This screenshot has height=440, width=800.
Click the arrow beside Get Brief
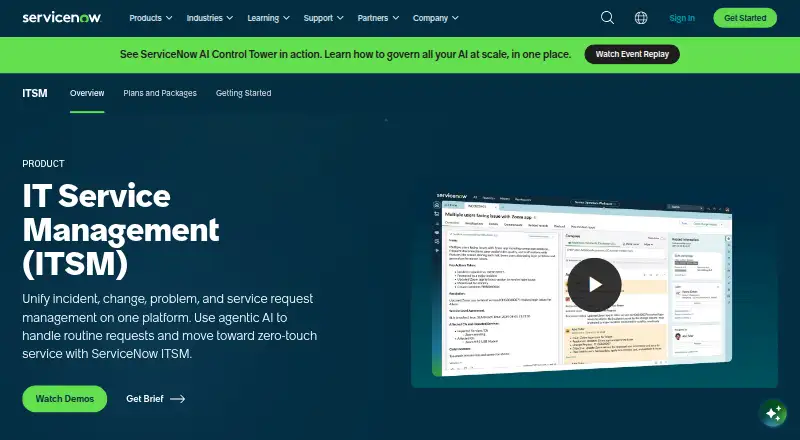pyautogui.click(x=178, y=399)
